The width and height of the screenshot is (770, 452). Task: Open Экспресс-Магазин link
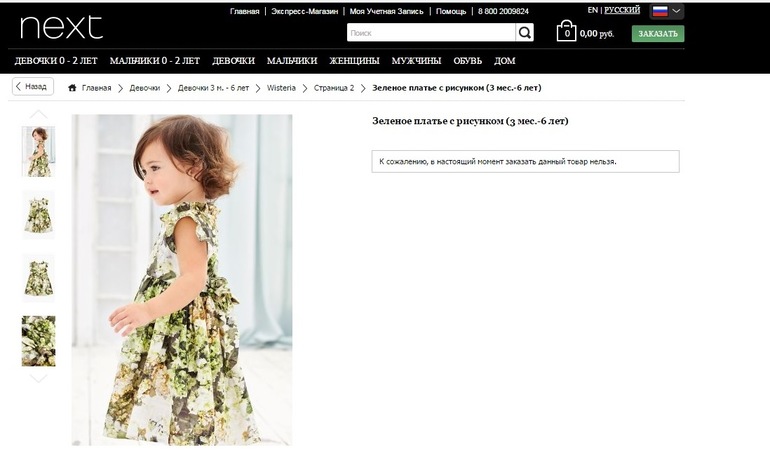[x=304, y=11]
